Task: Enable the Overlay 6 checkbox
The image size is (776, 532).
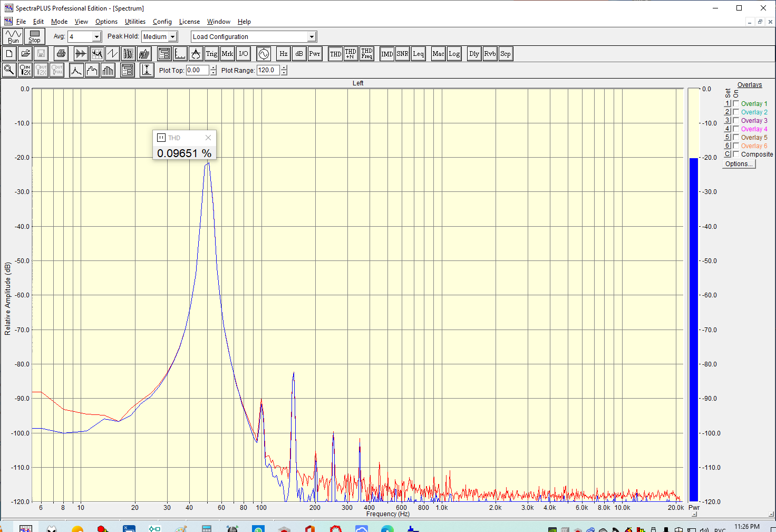Action: [736, 146]
